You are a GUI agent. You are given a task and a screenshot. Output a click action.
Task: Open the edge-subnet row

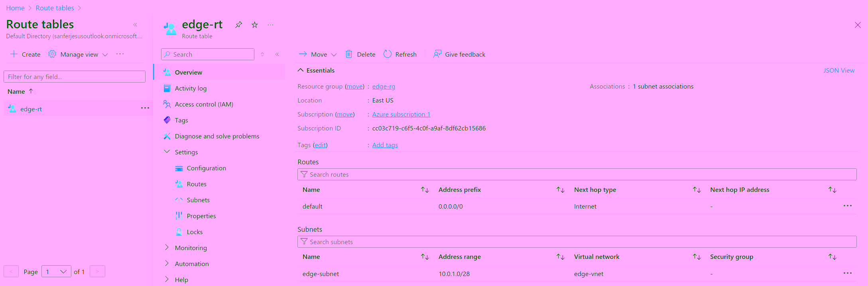click(x=577, y=274)
